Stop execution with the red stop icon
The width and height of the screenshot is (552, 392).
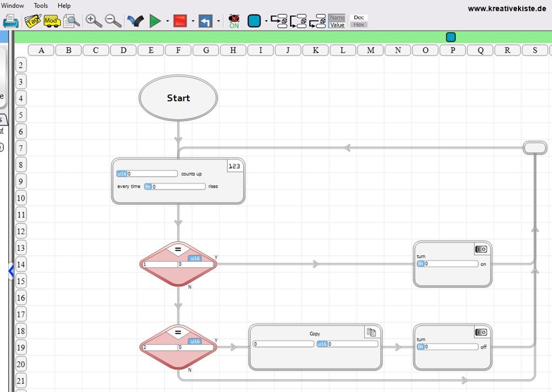179,20
